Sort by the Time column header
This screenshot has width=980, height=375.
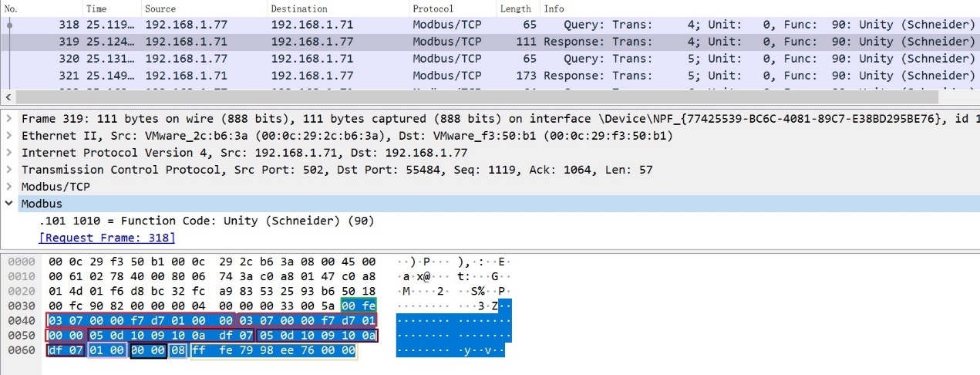(111, 8)
